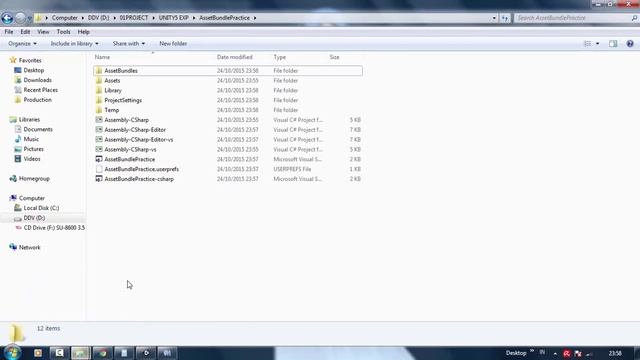
Task: Select Assembly-CSharp-Editor file icon
Action: (99, 129)
